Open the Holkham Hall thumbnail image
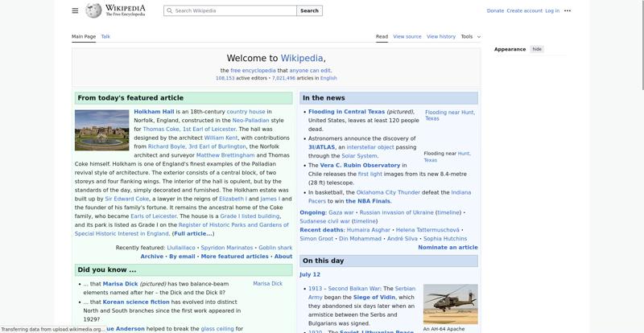 pos(102,130)
